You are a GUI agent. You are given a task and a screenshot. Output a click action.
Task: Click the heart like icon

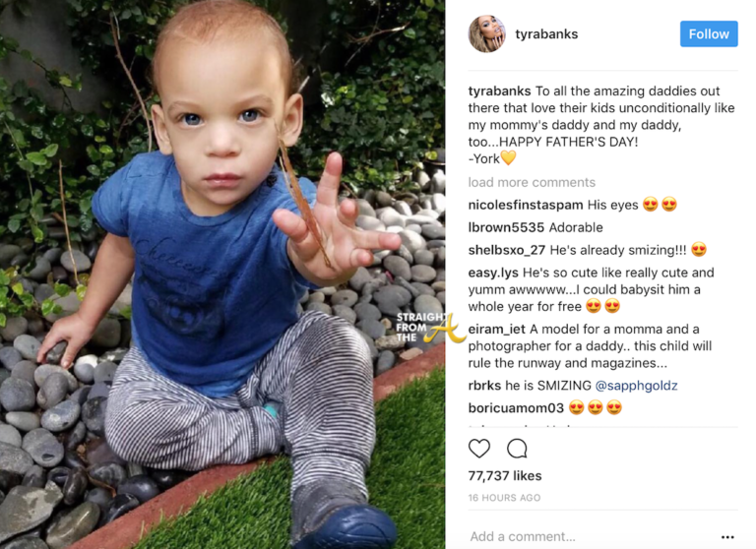tap(479, 449)
